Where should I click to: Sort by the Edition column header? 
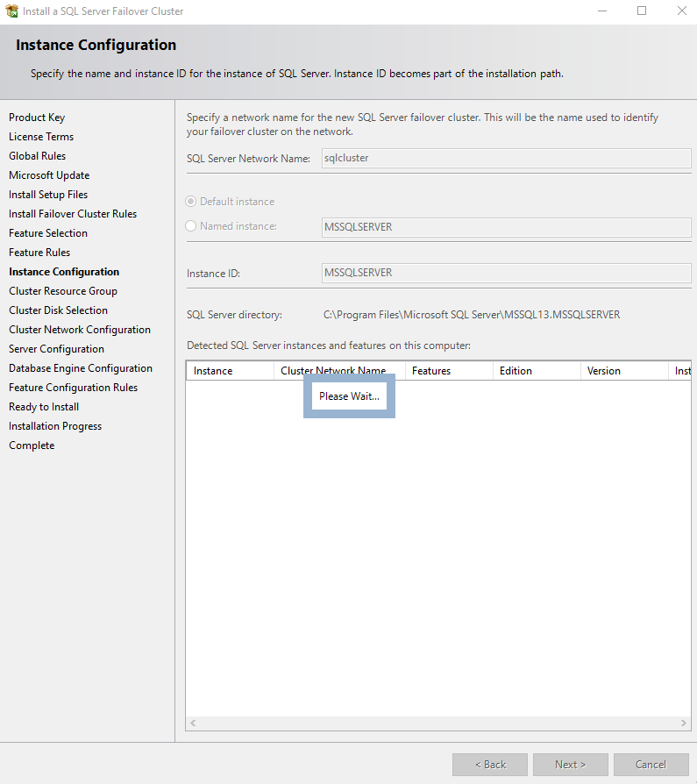(x=537, y=371)
